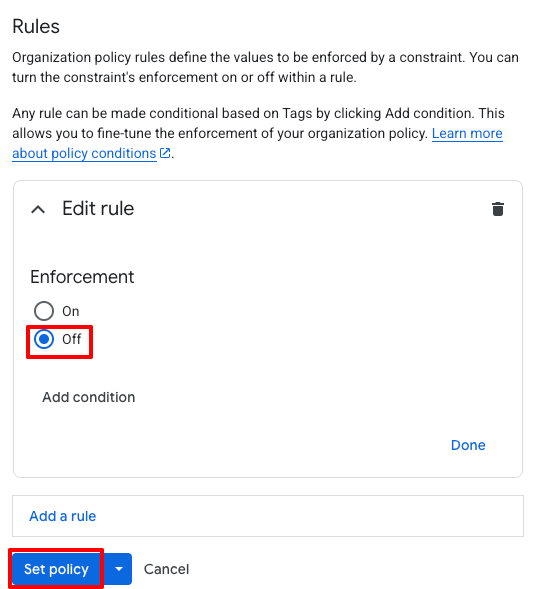Follow the about policy conditions link
This screenshot has width=541, height=589.
(84, 153)
